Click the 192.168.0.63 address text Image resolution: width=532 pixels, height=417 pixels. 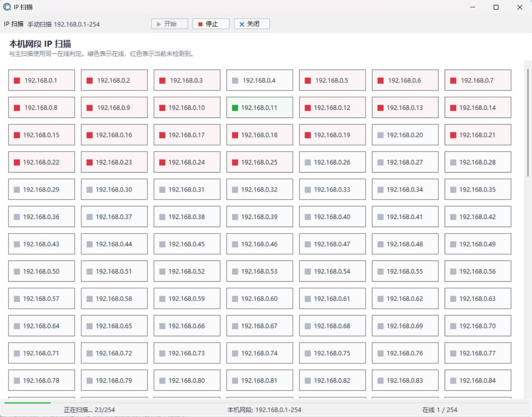click(x=477, y=299)
